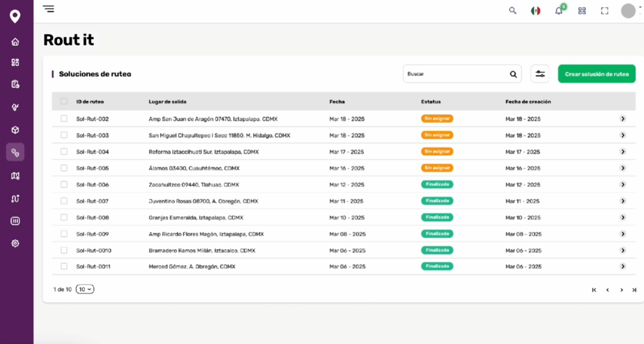
Task: Open settings gear in sidebar
Action: click(x=15, y=243)
